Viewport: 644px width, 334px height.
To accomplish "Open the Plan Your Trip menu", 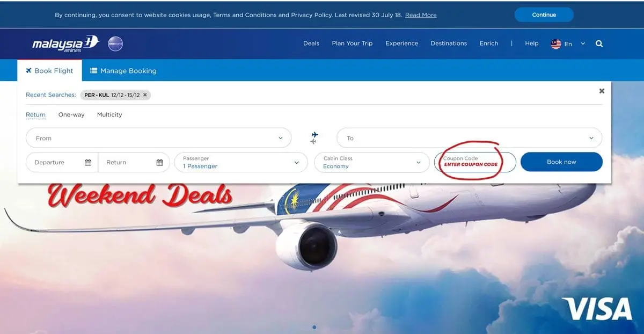I will pos(352,43).
